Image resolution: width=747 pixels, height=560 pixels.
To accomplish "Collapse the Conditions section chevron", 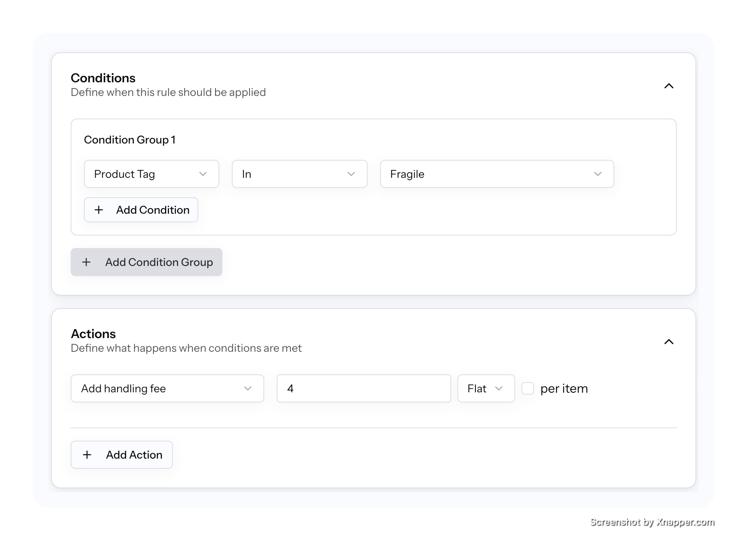I will (669, 86).
